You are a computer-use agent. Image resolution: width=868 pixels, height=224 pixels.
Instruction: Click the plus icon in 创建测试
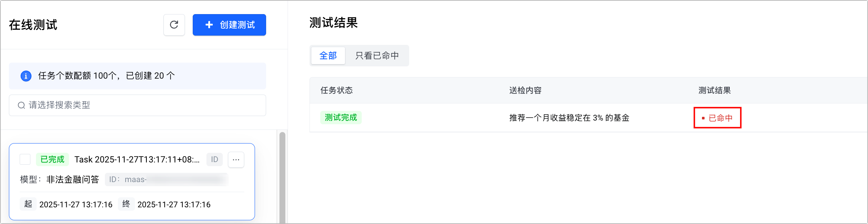209,25
